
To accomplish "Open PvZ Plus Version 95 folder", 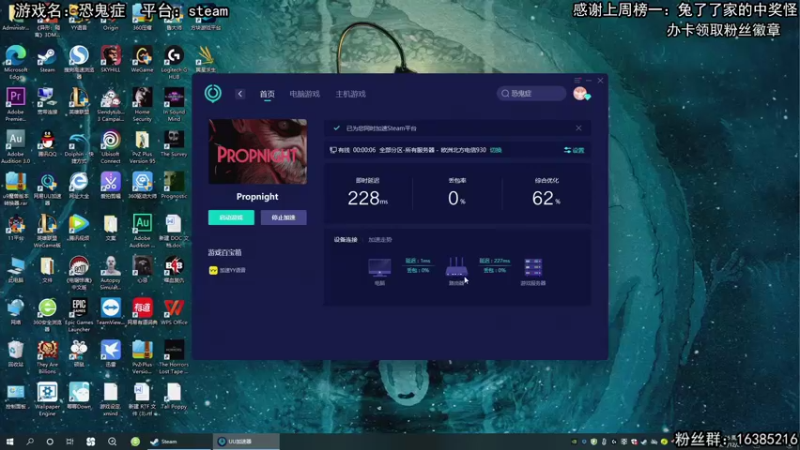I will tap(142, 146).
